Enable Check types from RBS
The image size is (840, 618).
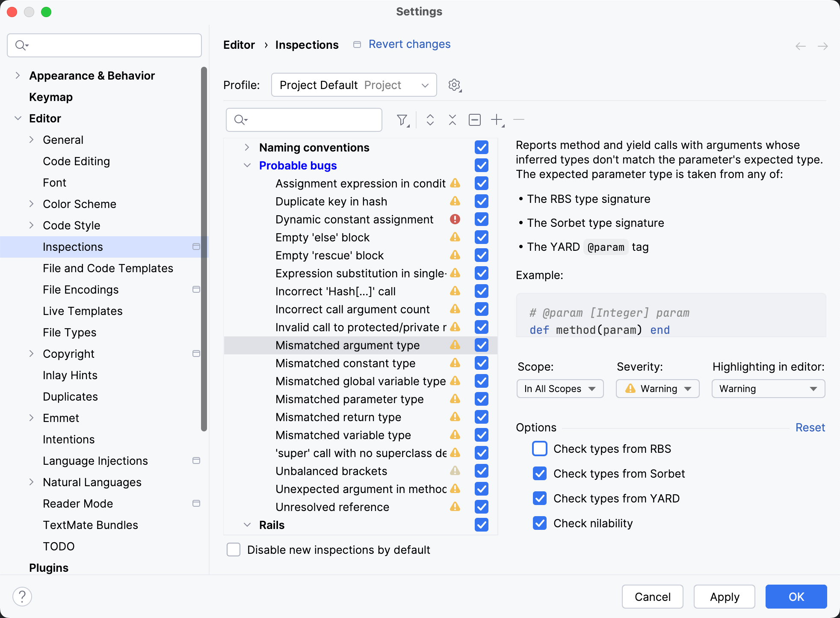coord(539,449)
